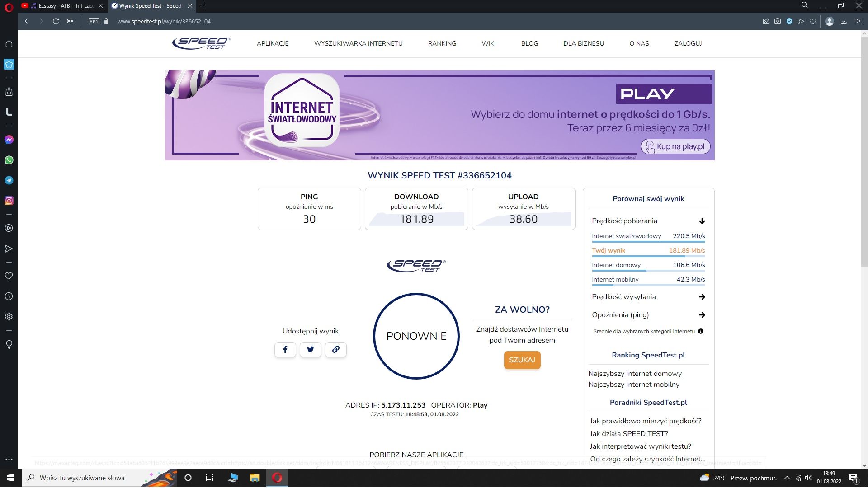Open Speed Dial start page grid icon
The width and height of the screenshot is (868, 488).
pyautogui.click(x=70, y=21)
